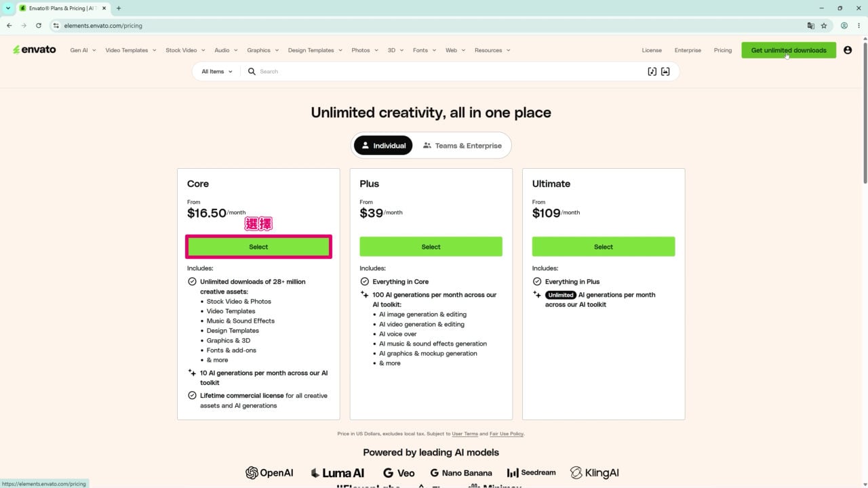Open the Chrome three-dot menu
The width and height of the screenshot is (868, 488).
coord(859,26)
